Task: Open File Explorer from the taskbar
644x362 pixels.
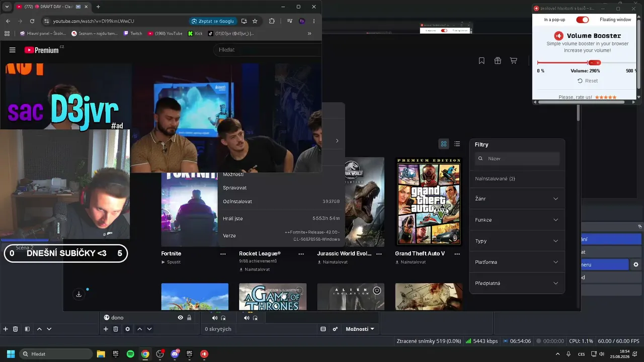Action: [101, 354]
